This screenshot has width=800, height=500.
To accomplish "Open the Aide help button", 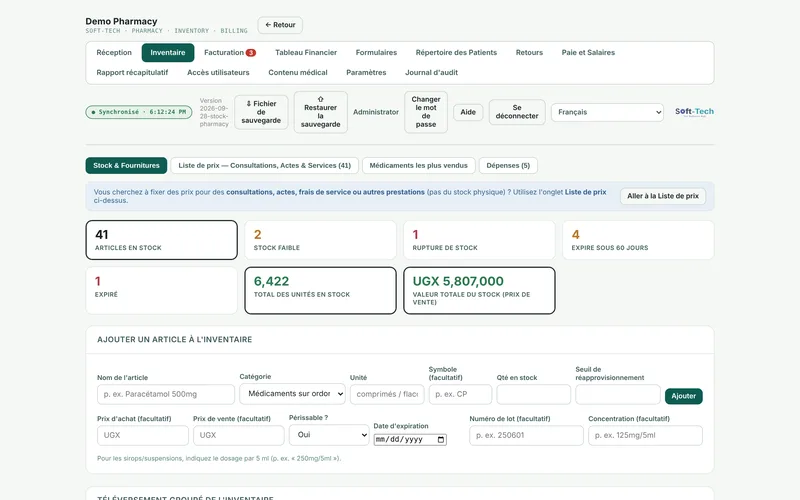I will [468, 112].
